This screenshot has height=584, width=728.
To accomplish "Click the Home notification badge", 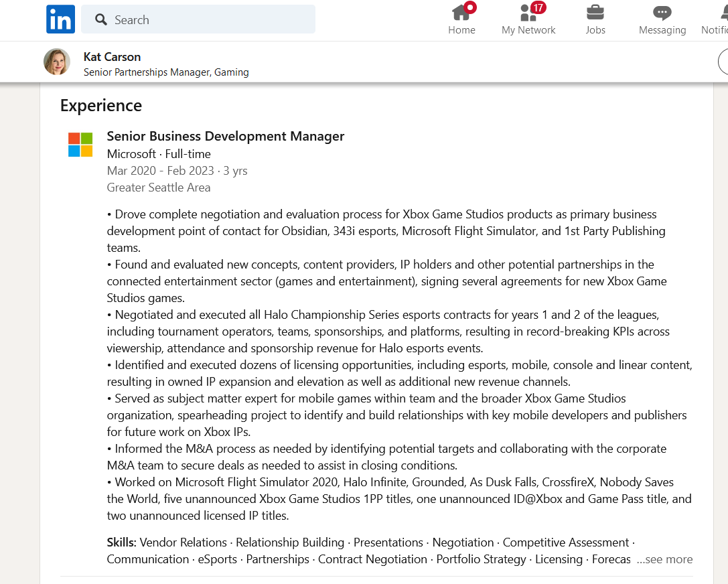I will tap(470, 7).
